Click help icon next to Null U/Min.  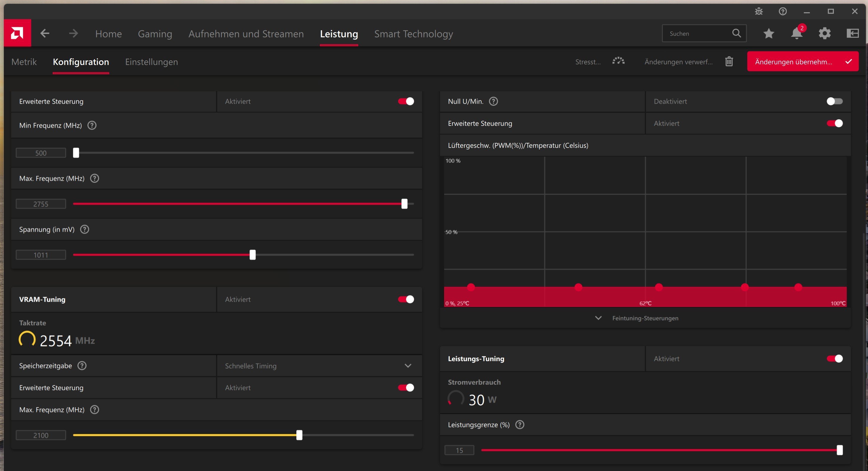pos(493,102)
